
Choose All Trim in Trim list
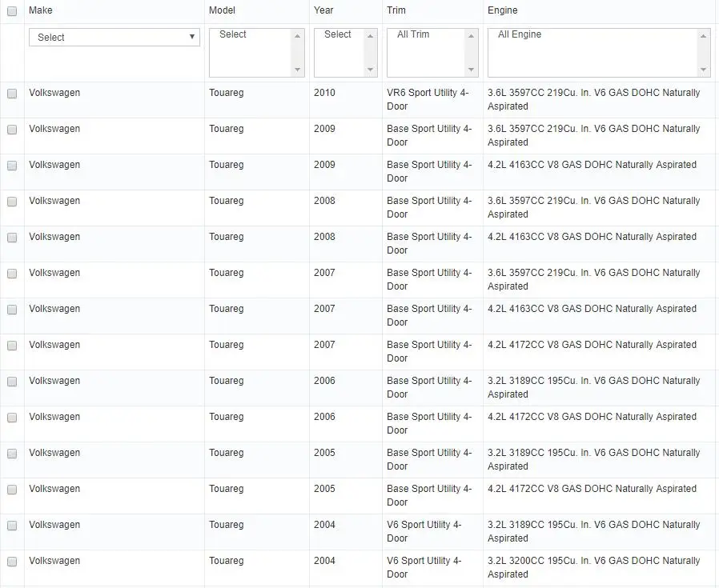tap(413, 34)
